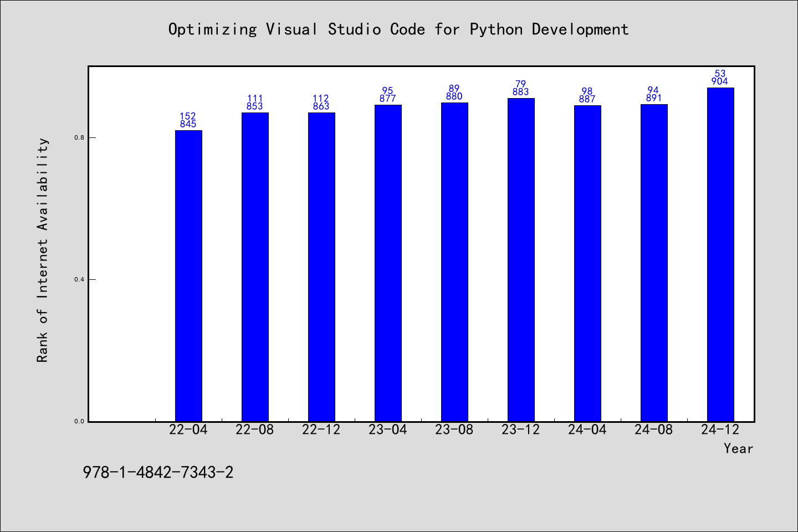Image resolution: width=798 pixels, height=532 pixels.
Task: Click the value '880' above the 23-08 bar
Action: point(454,96)
